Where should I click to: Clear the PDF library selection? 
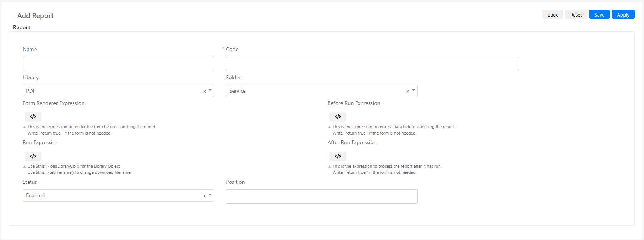pos(204,91)
